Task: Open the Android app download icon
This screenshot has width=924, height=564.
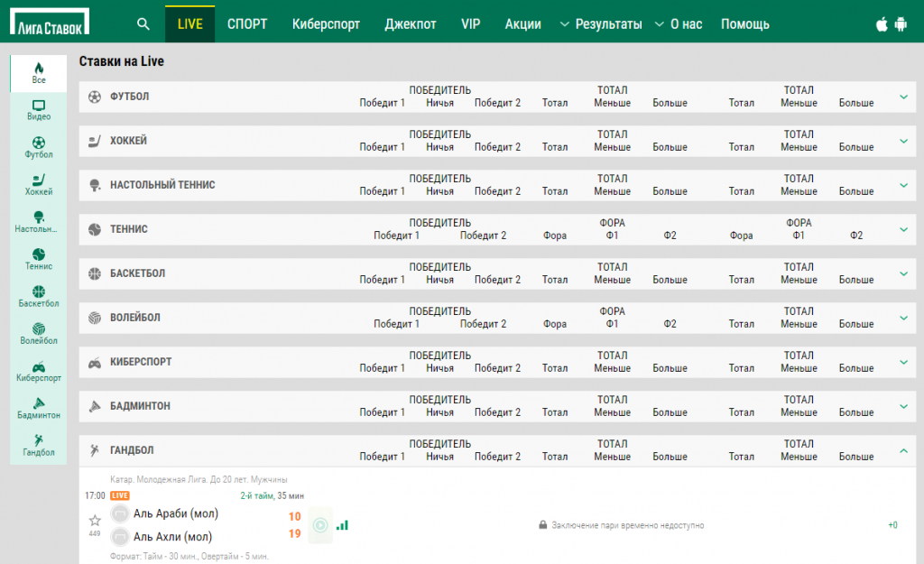Action: click(900, 24)
